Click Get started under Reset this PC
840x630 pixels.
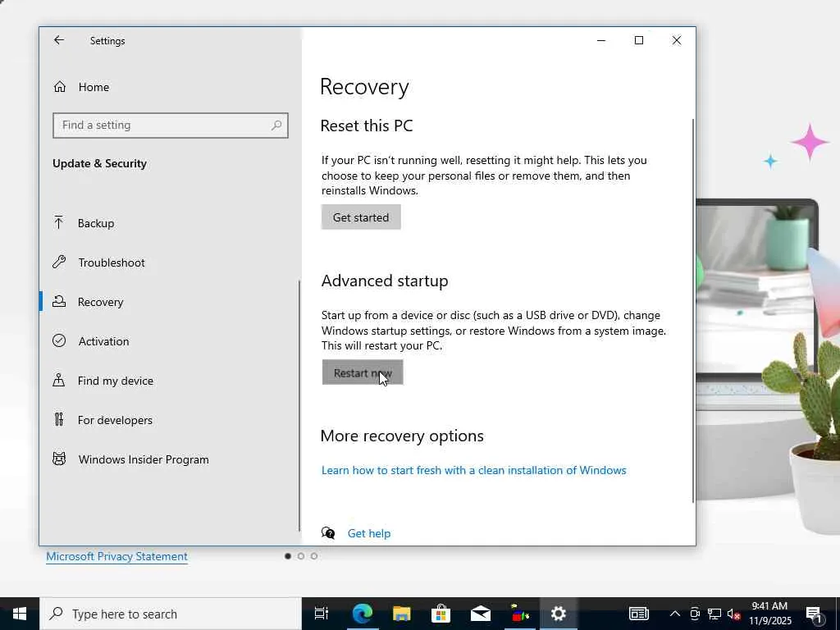coord(361,217)
